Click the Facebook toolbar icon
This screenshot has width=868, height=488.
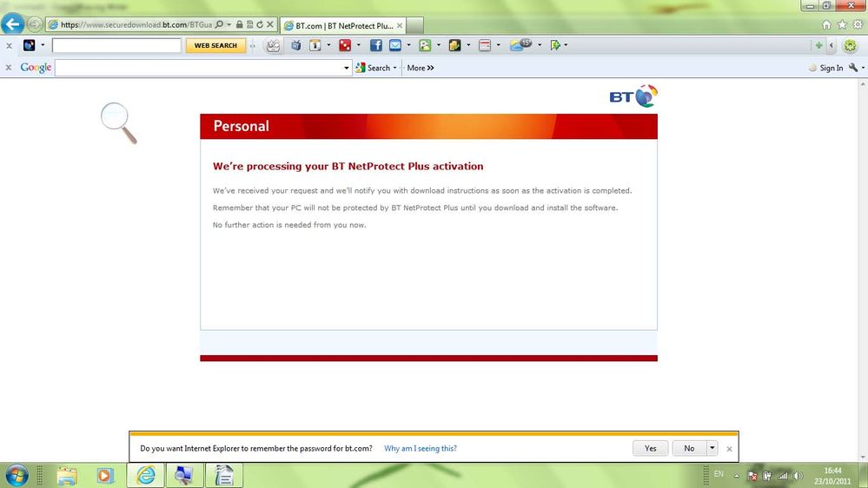(376, 45)
